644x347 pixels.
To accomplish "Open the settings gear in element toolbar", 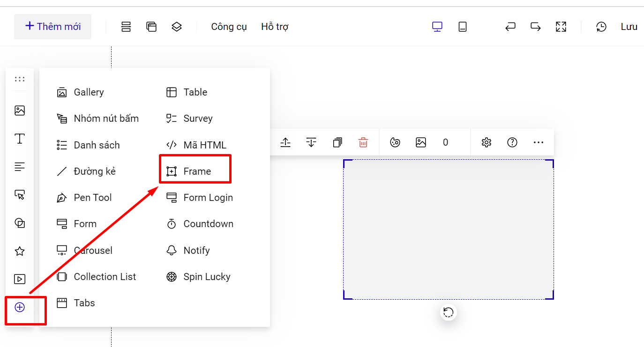I will pyautogui.click(x=487, y=142).
